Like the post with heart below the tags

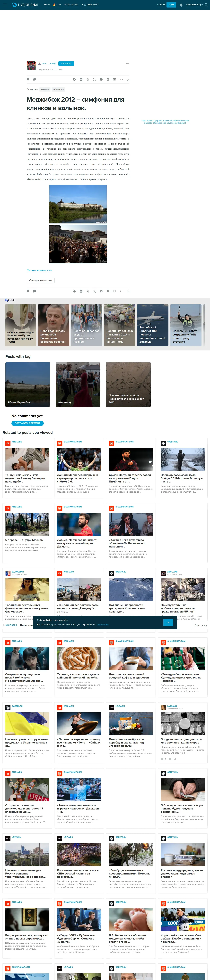(28, 291)
